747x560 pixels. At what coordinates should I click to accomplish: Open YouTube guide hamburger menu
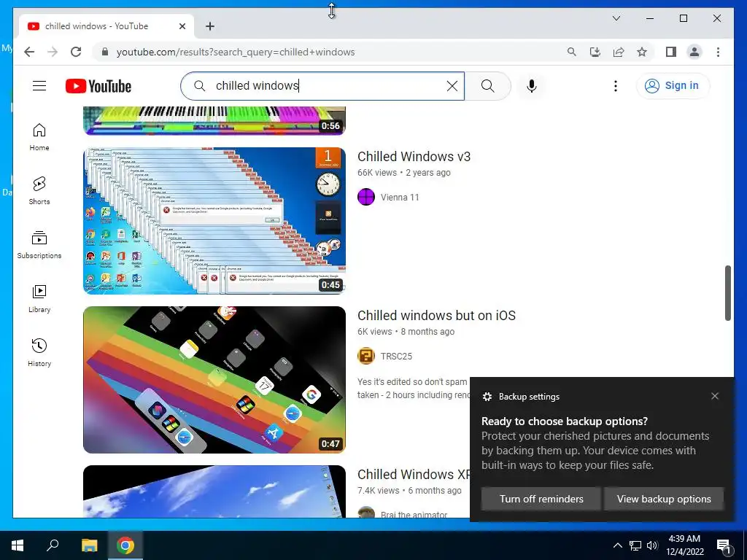[x=39, y=86]
